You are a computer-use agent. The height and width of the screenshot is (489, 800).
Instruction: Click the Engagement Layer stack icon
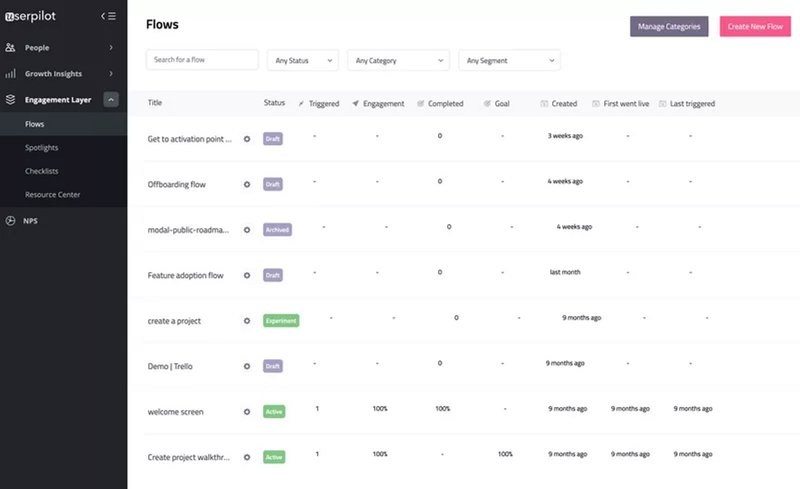point(10,99)
